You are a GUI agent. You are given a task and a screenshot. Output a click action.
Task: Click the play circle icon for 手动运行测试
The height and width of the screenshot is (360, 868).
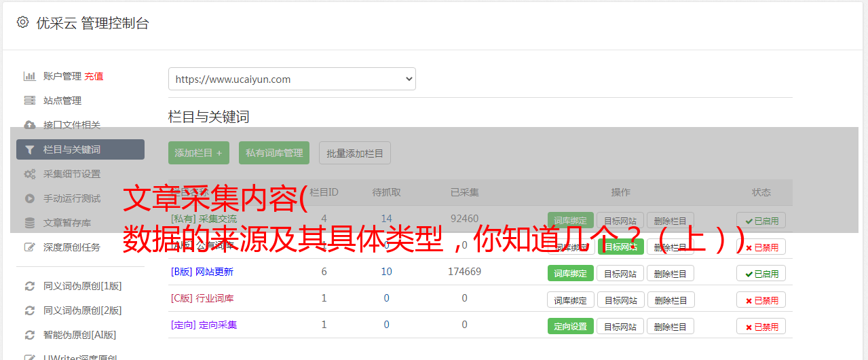29,198
